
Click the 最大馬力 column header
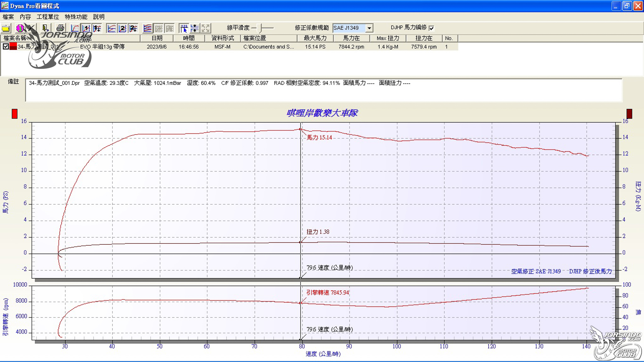coord(315,38)
